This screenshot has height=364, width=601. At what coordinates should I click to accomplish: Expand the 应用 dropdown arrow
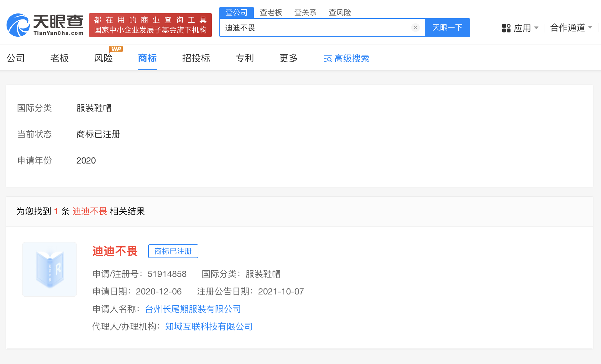coord(536,28)
